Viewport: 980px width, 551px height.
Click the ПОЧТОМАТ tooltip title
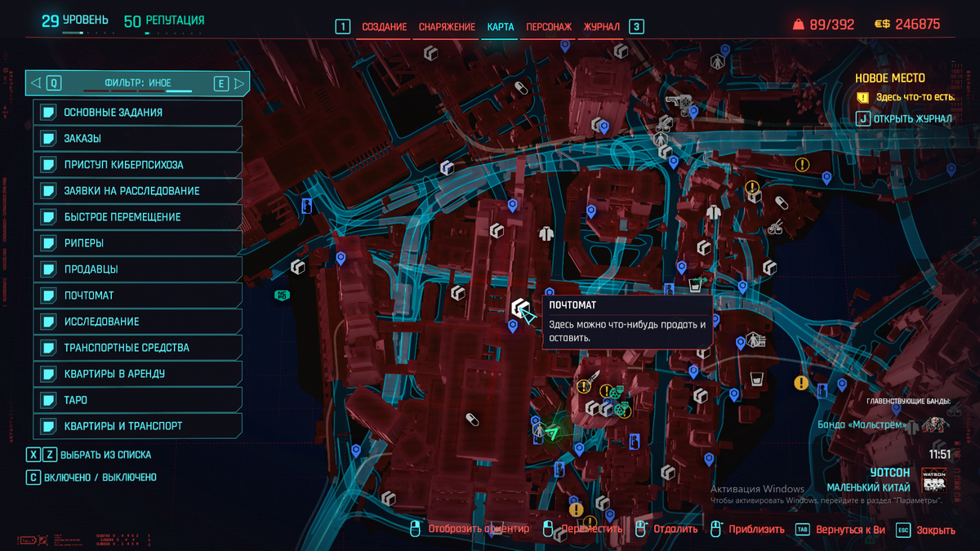coord(572,304)
